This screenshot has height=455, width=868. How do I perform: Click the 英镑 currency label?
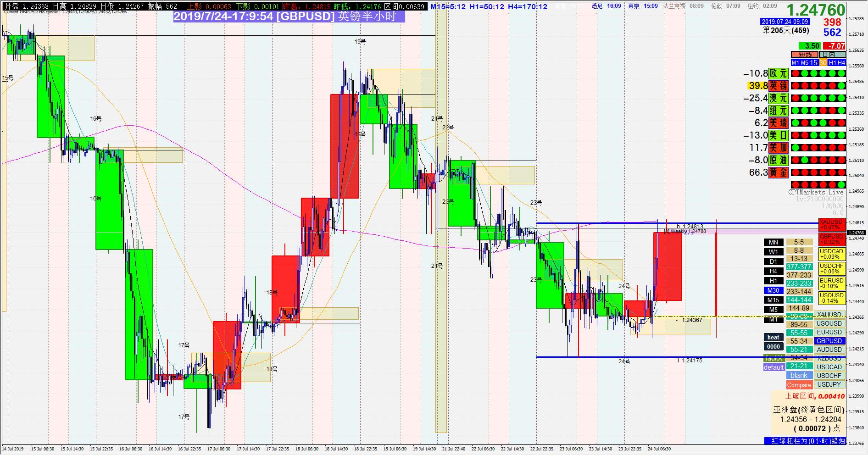[779, 86]
